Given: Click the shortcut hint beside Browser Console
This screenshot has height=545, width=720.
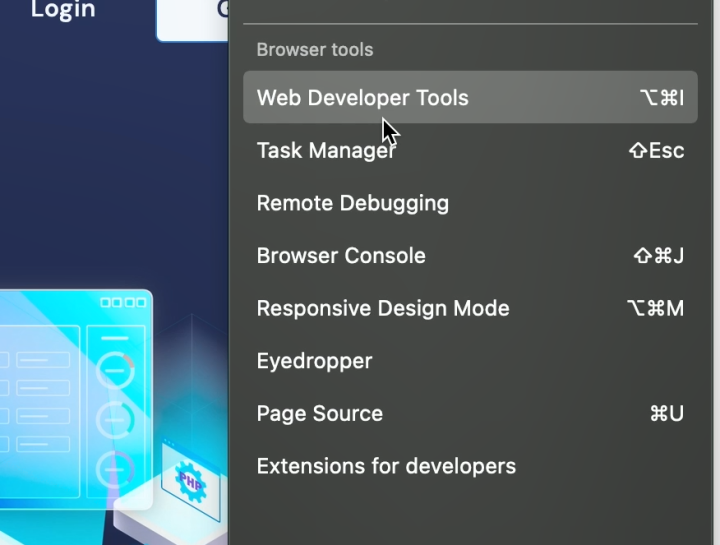Looking at the screenshot, I should tap(658, 256).
